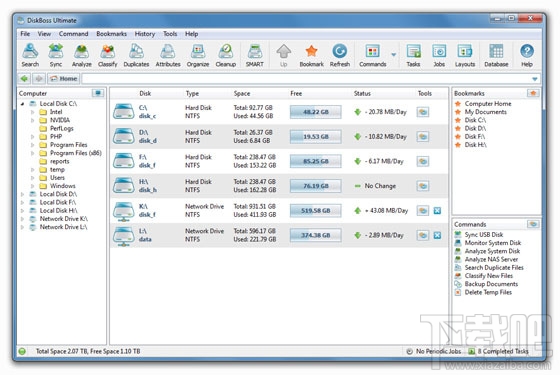
Task: Open tools icon for disk C:\ row
Action: tap(423, 112)
